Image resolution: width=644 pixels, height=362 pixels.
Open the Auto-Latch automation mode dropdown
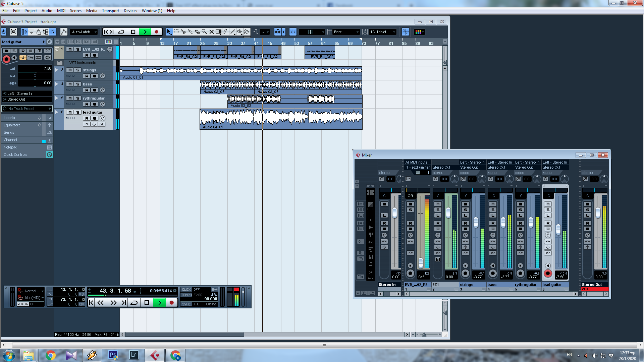click(x=84, y=32)
